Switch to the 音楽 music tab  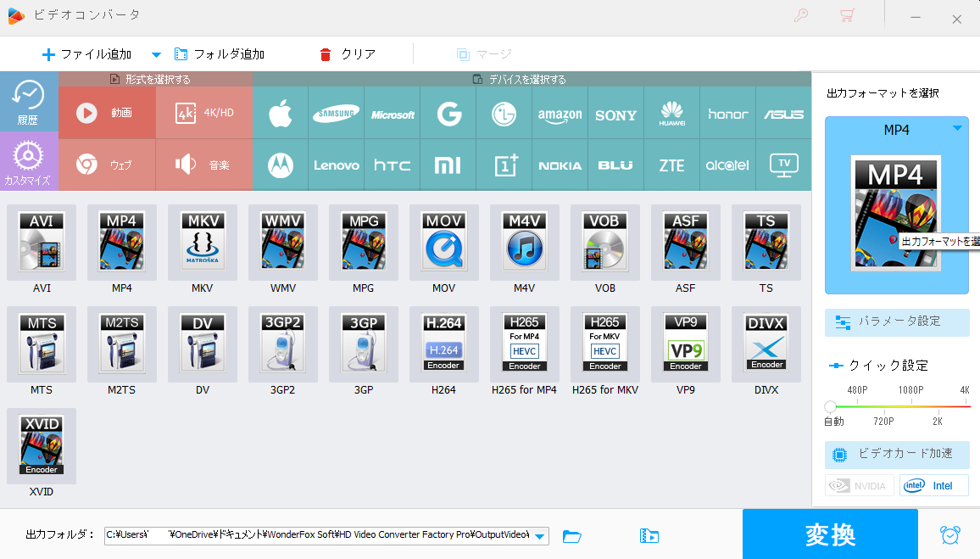pos(204,165)
